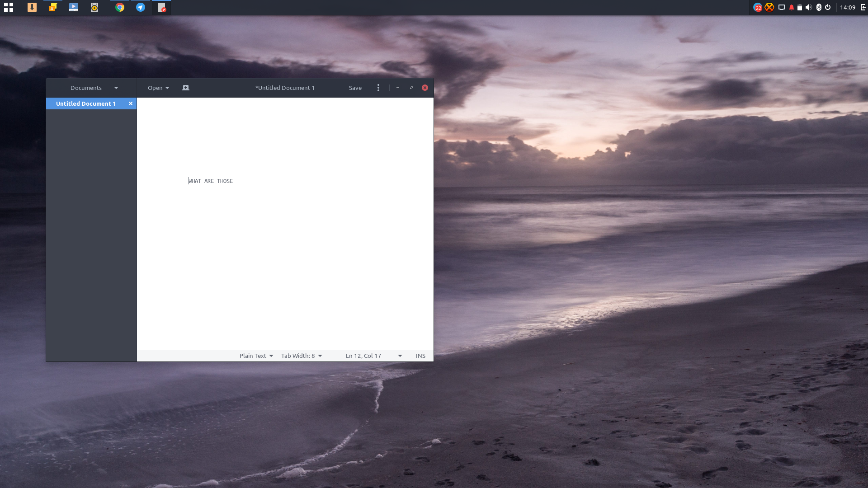The height and width of the screenshot is (488, 868).
Task: Open the red notification bell in tray
Action: [x=792, y=7]
